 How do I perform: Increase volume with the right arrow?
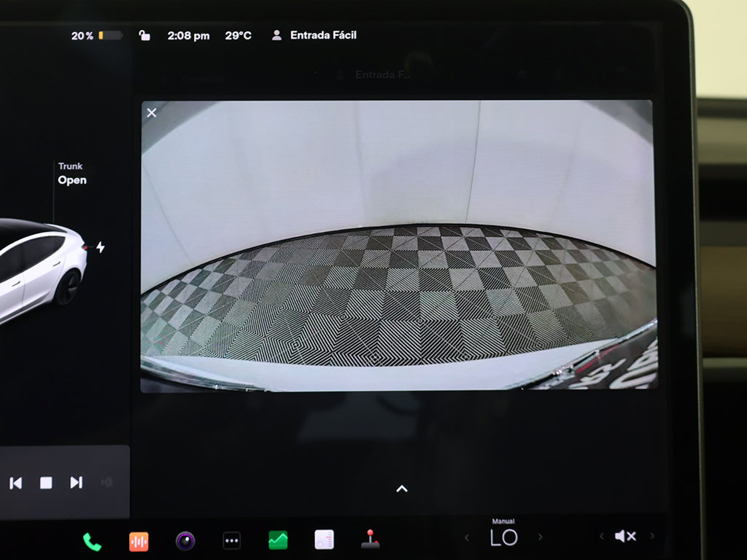click(x=652, y=536)
